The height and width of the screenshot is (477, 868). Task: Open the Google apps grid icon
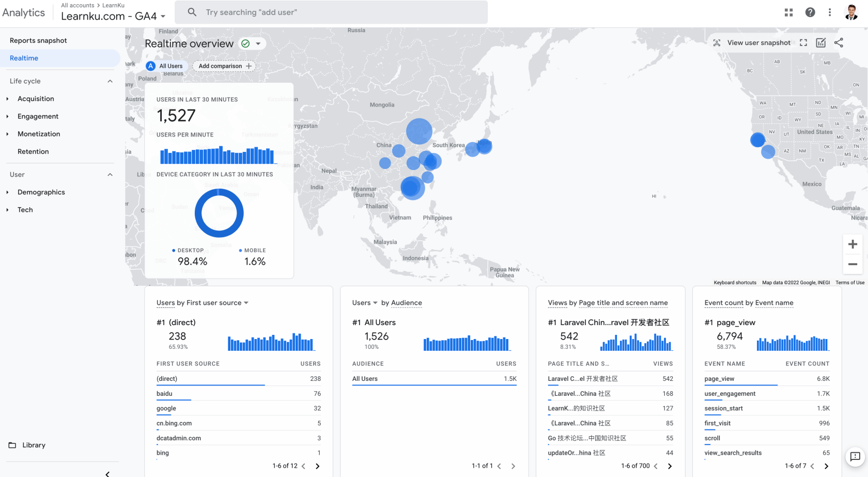(x=788, y=12)
